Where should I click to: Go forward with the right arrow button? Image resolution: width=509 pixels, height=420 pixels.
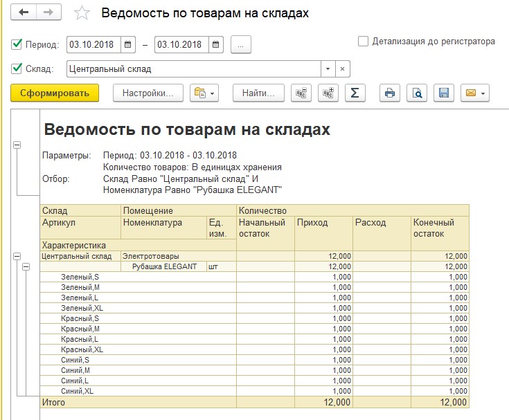coord(48,12)
